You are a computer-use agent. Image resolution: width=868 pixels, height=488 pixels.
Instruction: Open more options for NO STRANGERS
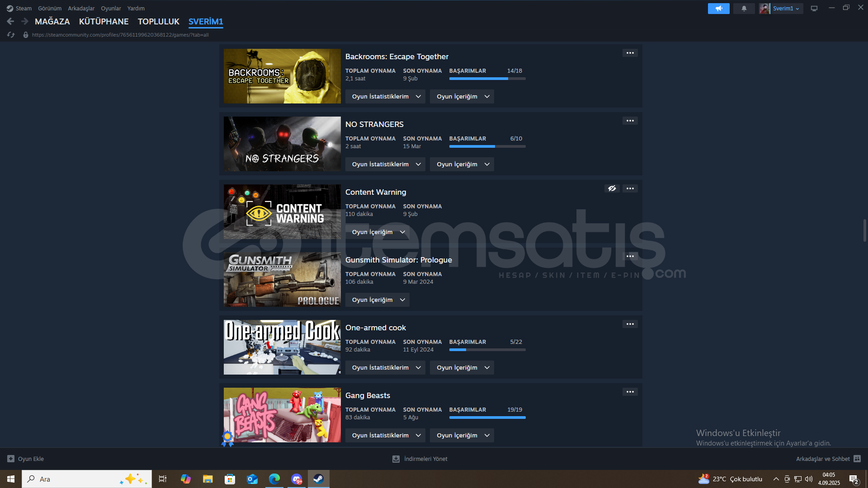(x=630, y=121)
